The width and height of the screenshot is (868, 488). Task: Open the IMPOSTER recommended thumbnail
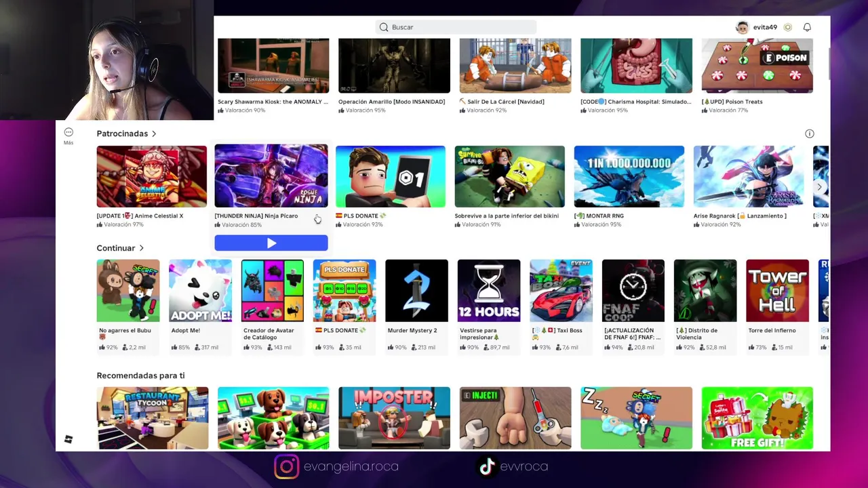pos(394,418)
